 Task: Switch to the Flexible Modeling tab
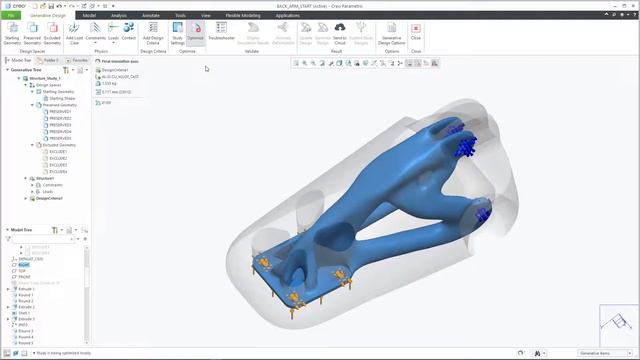(x=243, y=16)
